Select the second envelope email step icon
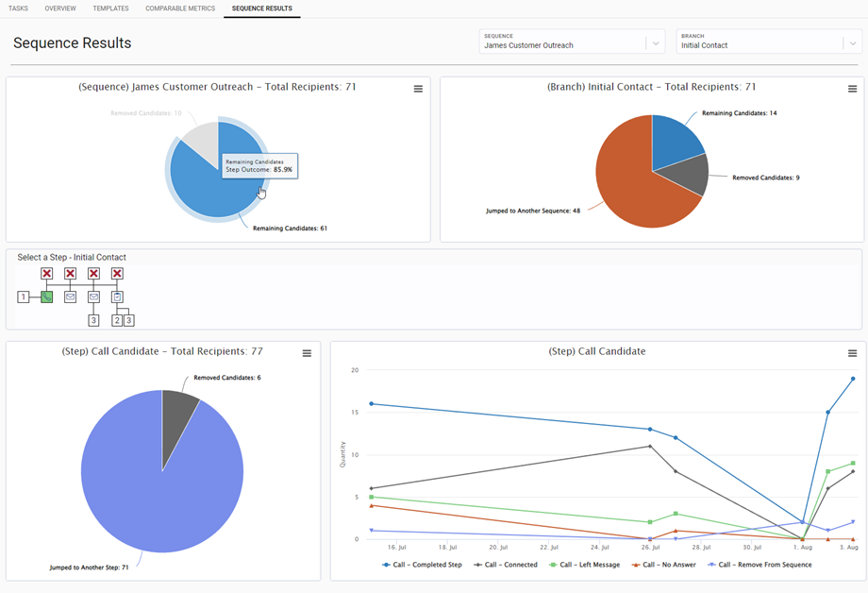The image size is (868, 593). pos(93,296)
